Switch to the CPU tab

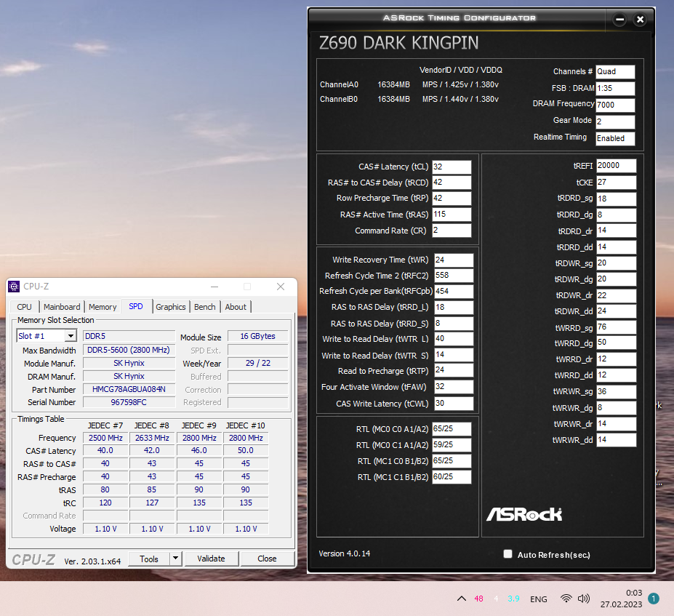(x=24, y=307)
